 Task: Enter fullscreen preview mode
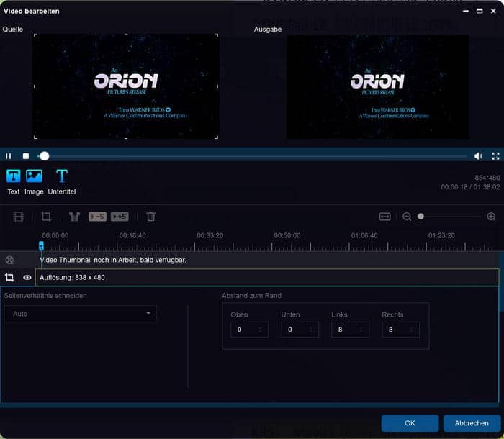(x=495, y=156)
